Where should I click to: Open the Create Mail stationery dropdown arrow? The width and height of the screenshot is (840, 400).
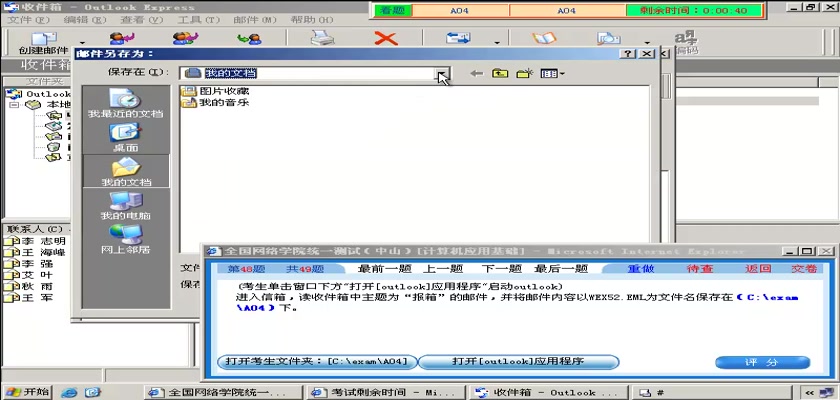tap(82, 43)
